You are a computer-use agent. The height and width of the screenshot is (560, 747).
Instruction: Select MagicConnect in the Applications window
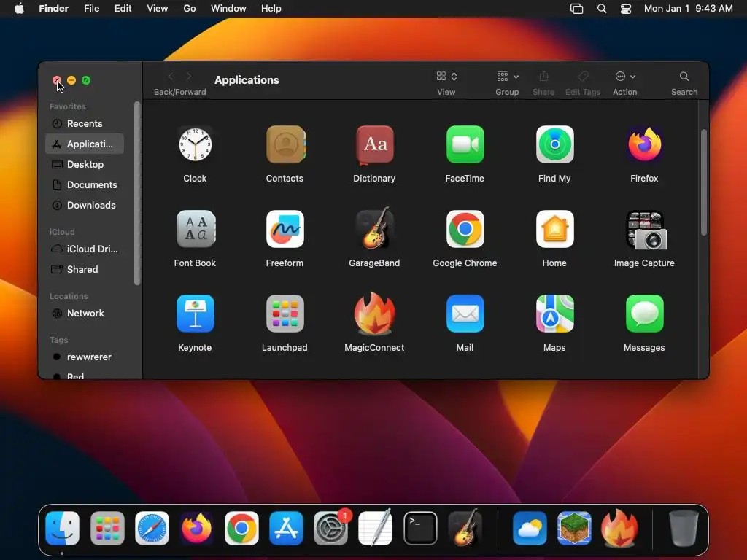374,314
